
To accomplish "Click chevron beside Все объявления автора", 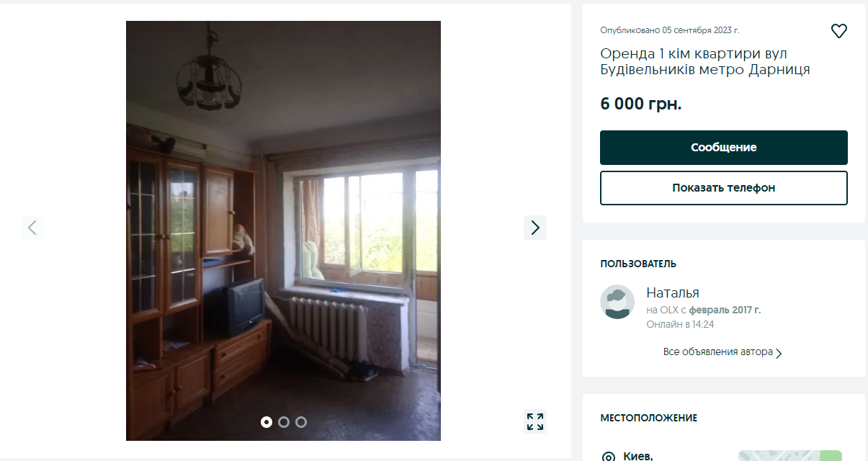I will (779, 353).
